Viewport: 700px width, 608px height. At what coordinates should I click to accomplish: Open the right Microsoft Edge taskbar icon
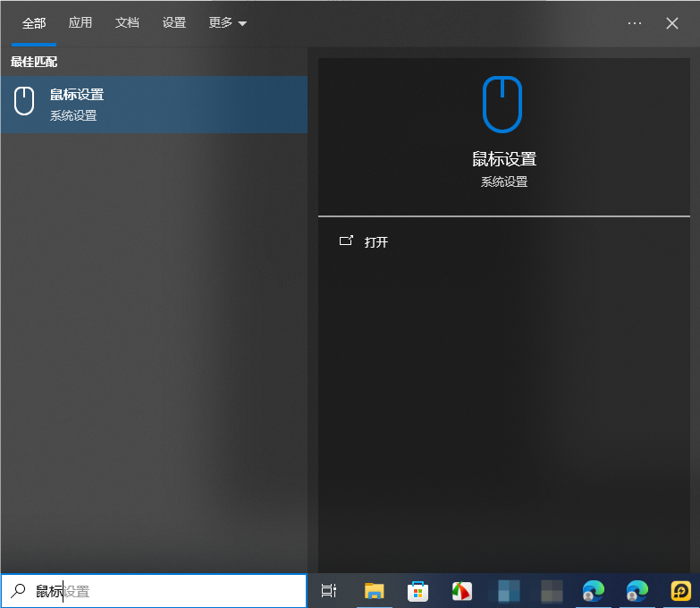[x=637, y=591]
